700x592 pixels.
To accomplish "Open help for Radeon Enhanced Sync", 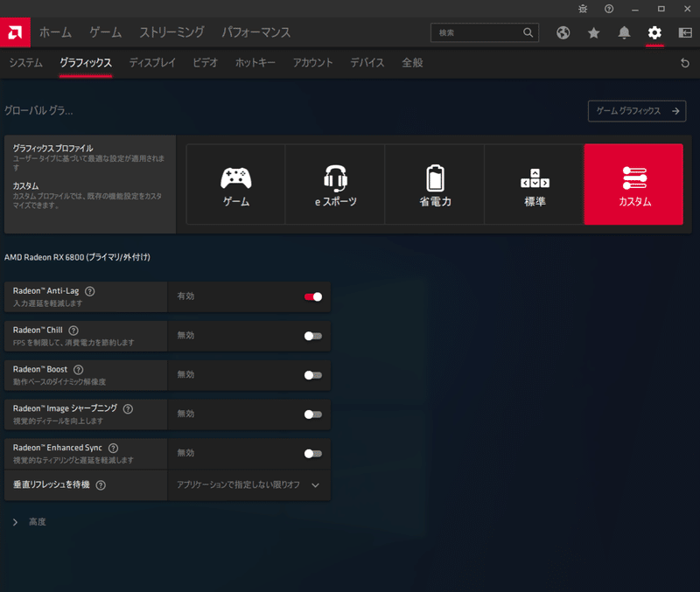I will 114,448.
